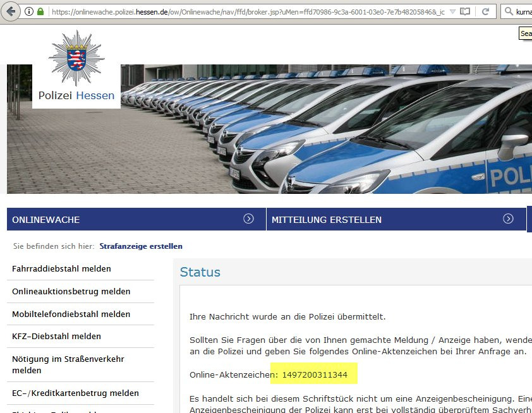The height and width of the screenshot is (413, 532).
Task: Open EC-/Kreditkartenbetrug melden link
Action: click(x=75, y=393)
